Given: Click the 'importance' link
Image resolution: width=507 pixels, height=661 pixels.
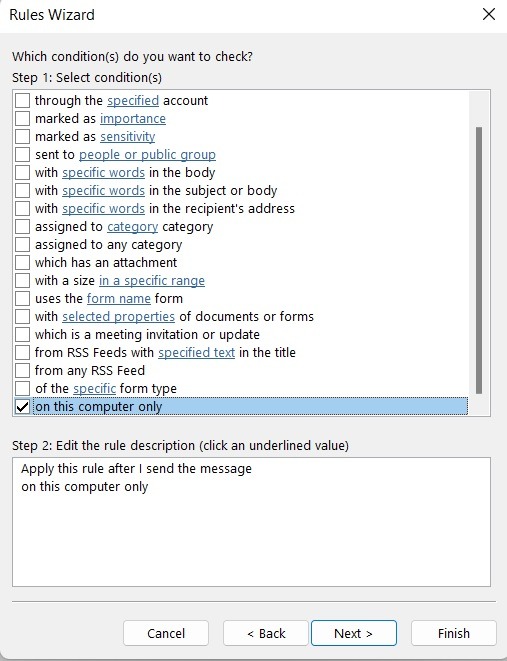Looking at the screenshot, I should click(x=133, y=118).
